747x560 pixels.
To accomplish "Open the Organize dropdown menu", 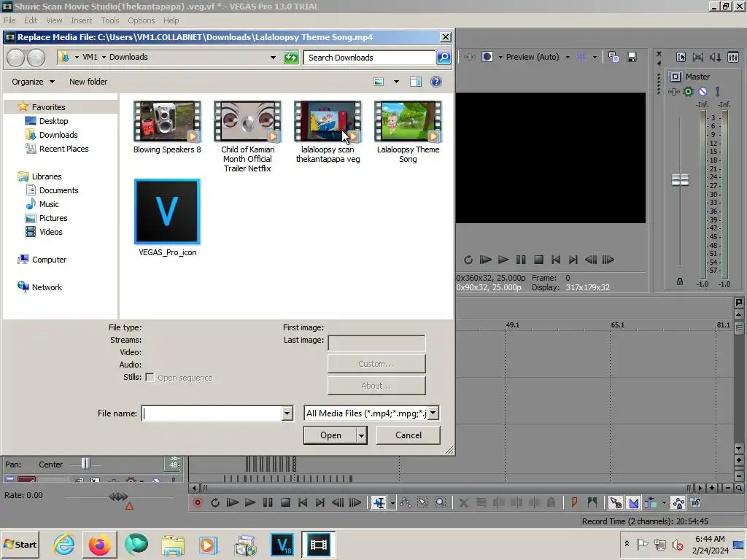I will (33, 82).
